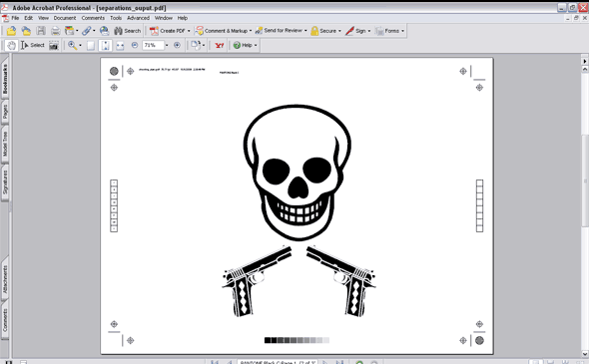
Task: Click the Sign pen button
Action: 358,31
